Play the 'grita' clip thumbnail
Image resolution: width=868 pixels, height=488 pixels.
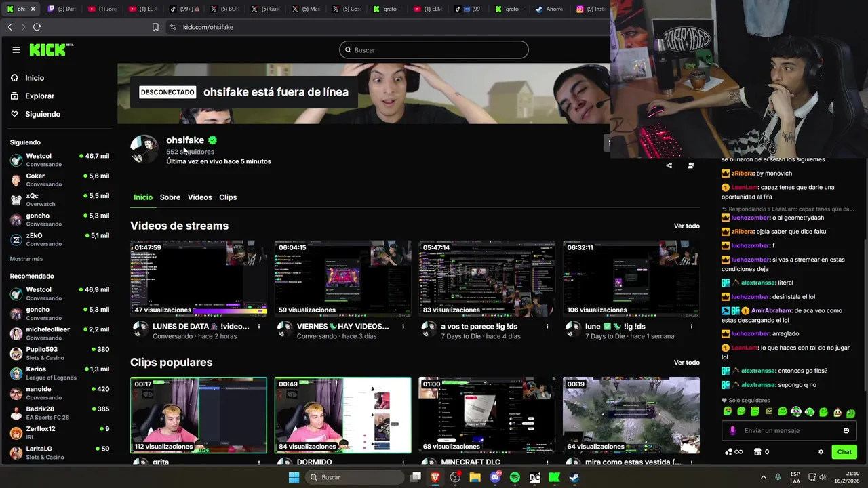click(x=199, y=415)
